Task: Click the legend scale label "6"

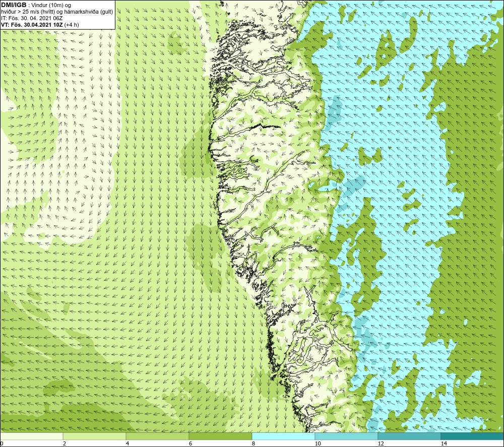Action: point(191,443)
